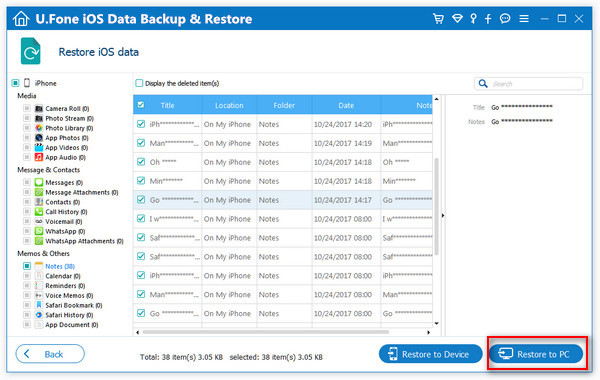Click the Contacts icon

pos(39,202)
